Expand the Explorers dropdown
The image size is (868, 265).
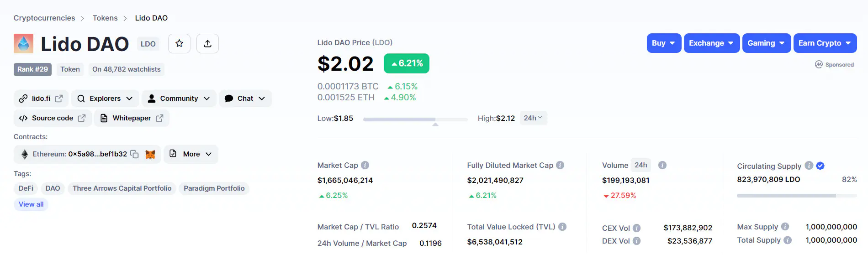[105, 99]
